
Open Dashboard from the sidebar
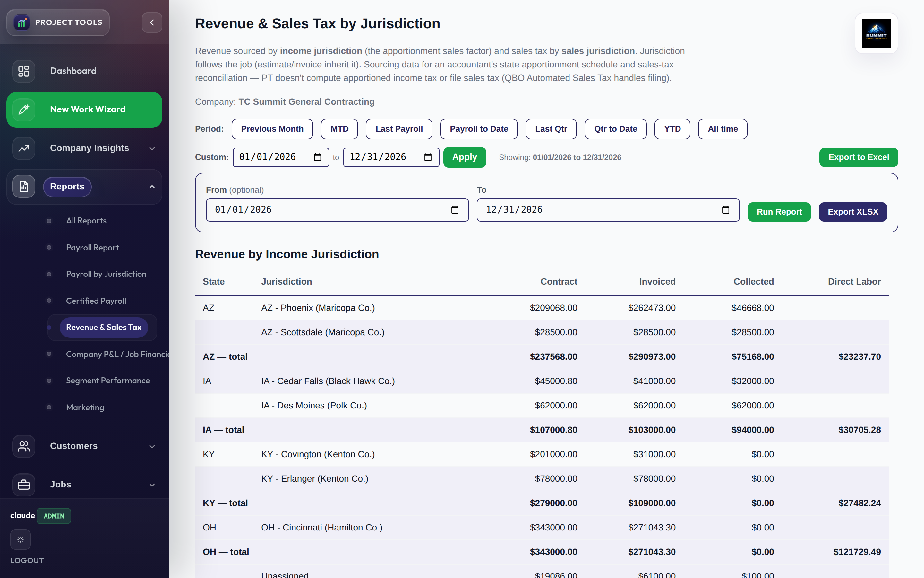[84, 71]
